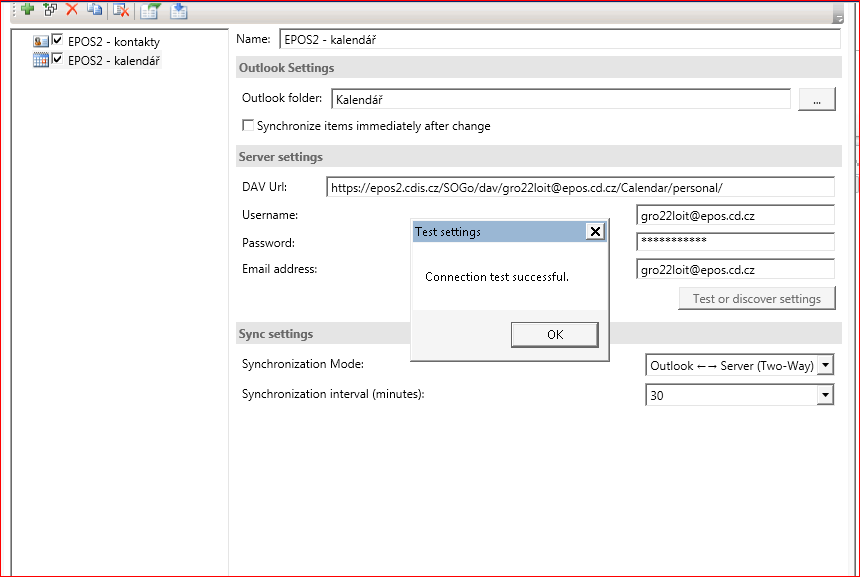This screenshot has width=860, height=577.
Task: Click the 'Outlook Settings' section header
Action: coord(286,68)
